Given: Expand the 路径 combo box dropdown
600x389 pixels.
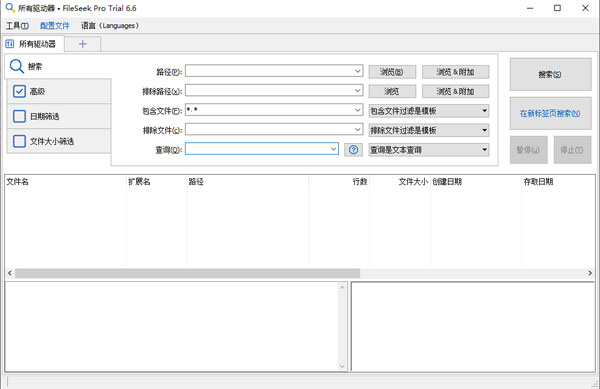Looking at the screenshot, I should click(x=357, y=71).
